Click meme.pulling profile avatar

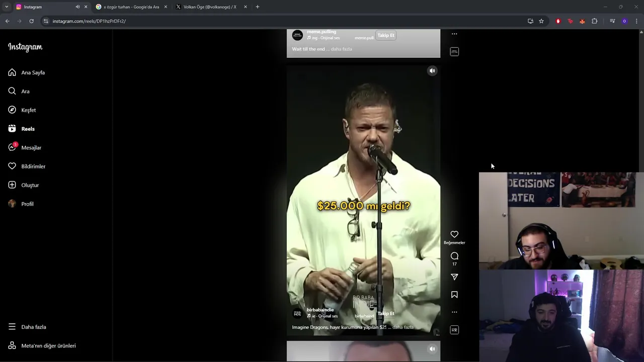[x=297, y=35]
